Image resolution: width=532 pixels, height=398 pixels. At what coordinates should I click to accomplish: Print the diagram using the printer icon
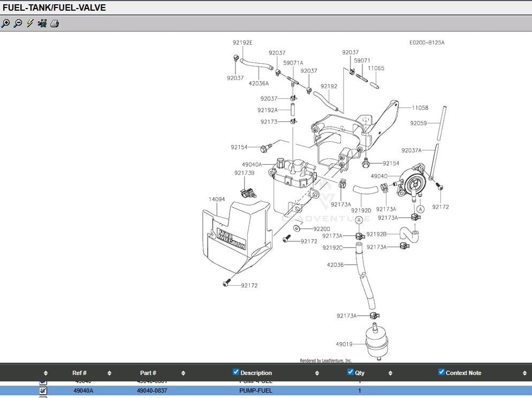click(55, 24)
